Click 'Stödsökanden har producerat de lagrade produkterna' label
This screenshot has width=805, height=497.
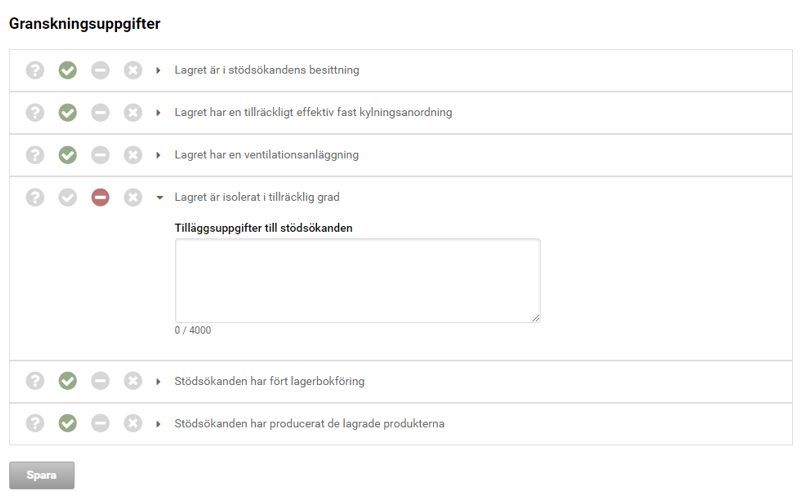(x=309, y=424)
